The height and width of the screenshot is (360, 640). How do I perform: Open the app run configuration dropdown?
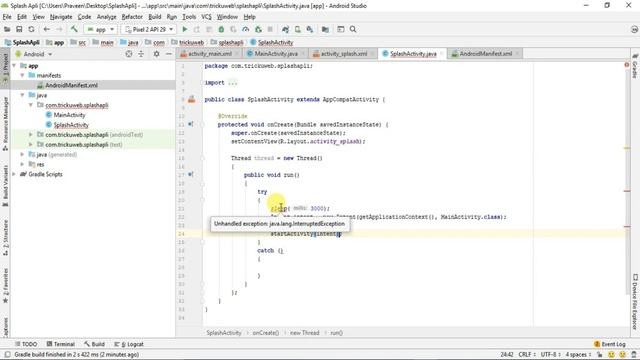pos(100,29)
